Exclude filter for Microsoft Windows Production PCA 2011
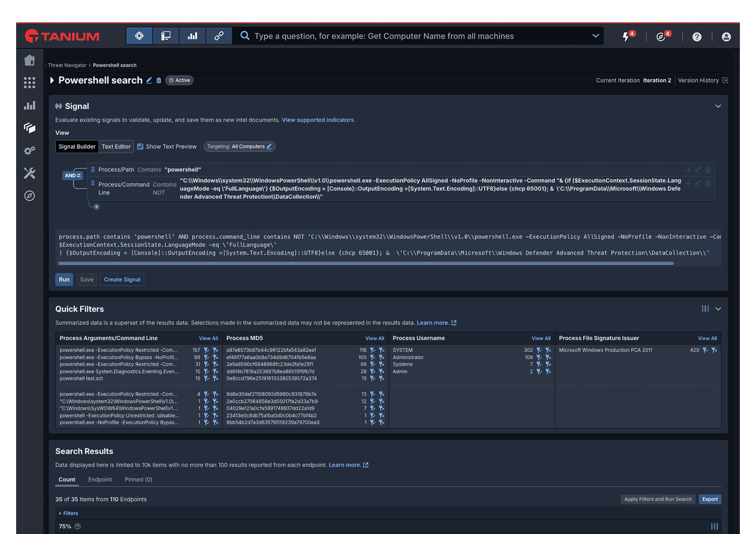The width and height of the screenshot is (756, 534). click(x=715, y=350)
